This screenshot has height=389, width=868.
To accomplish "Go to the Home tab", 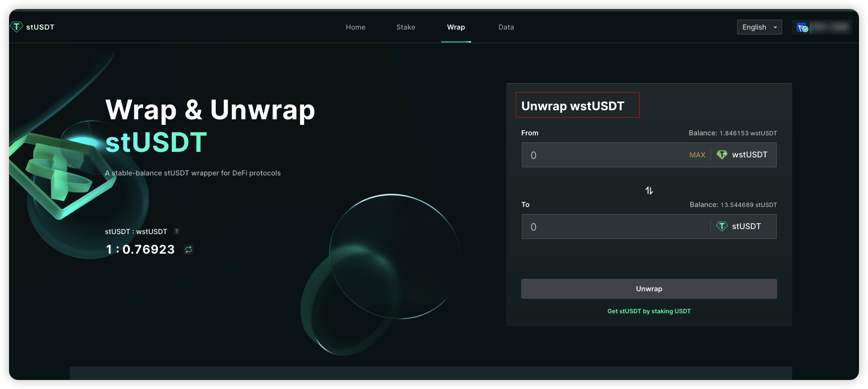I will click(x=355, y=27).
